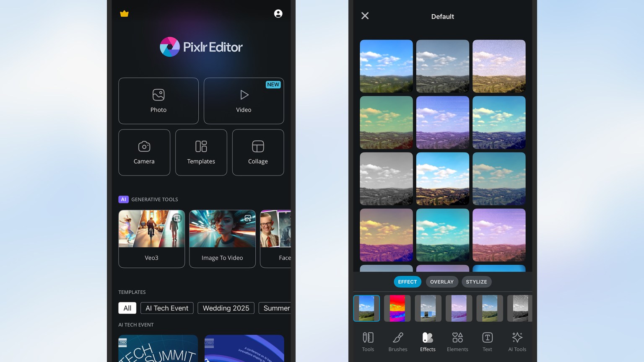Open the new Video editor
644x362 pixels.
pos(244,101)
